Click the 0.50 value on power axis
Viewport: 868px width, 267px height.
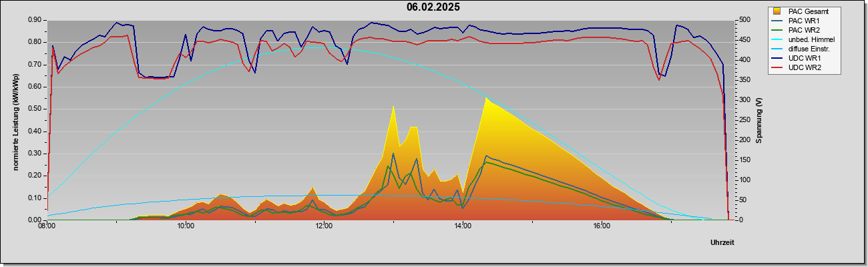click(x=35, y=109)
